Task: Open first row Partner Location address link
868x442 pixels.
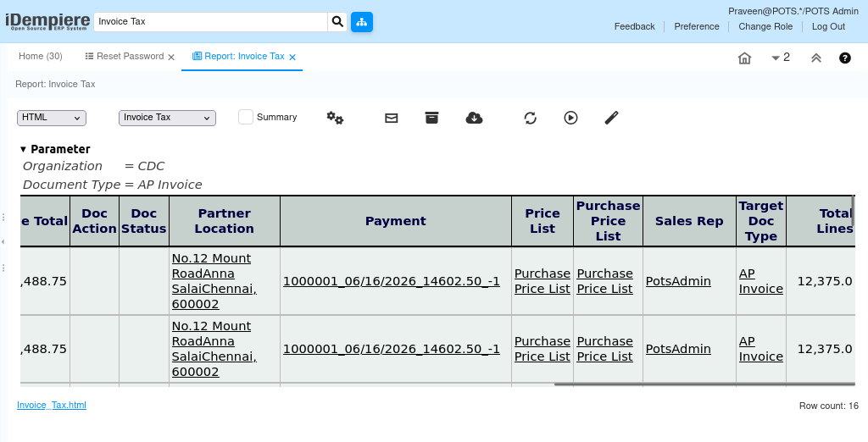Action: click(214, 281)
